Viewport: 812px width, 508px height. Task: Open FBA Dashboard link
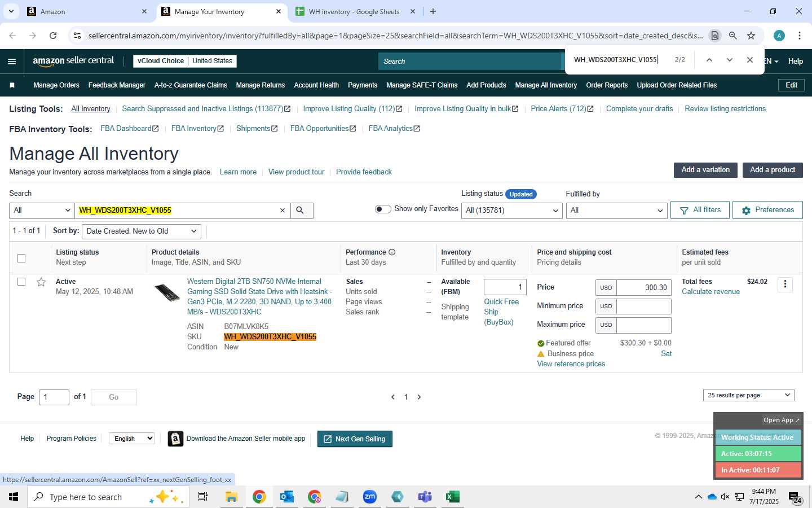click(130, 129)
